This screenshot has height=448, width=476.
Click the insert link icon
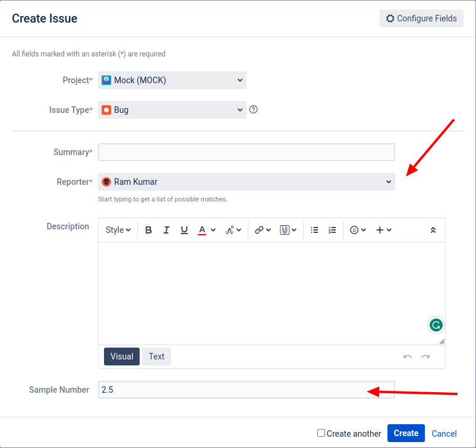[259, 230]
